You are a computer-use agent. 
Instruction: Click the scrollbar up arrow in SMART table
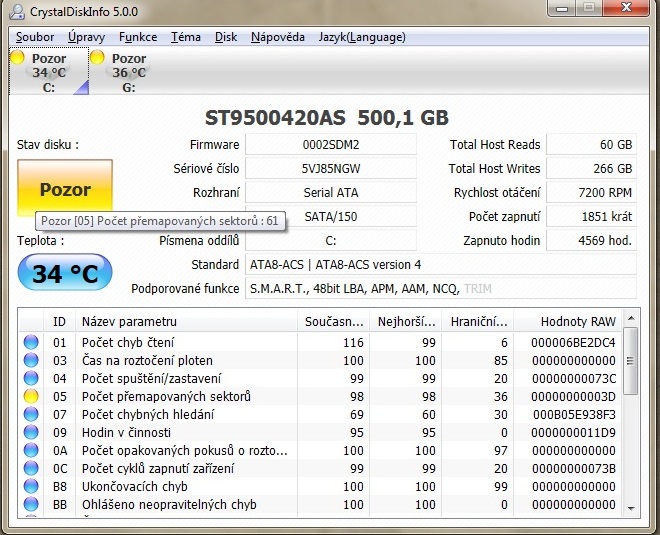click(x=631, y=318)
